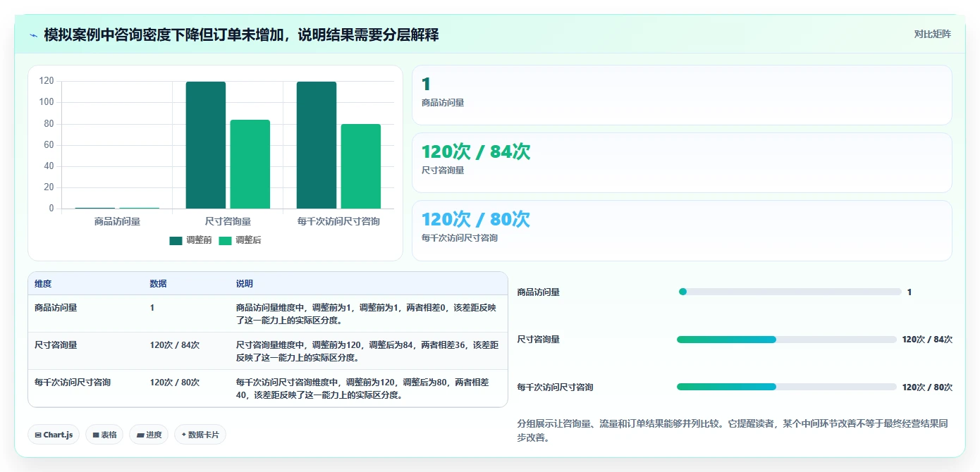This screenshot has height=472, width=980.
Task: Click the 对比矩阵 label in the header
Action: click(x=932, y=35)
